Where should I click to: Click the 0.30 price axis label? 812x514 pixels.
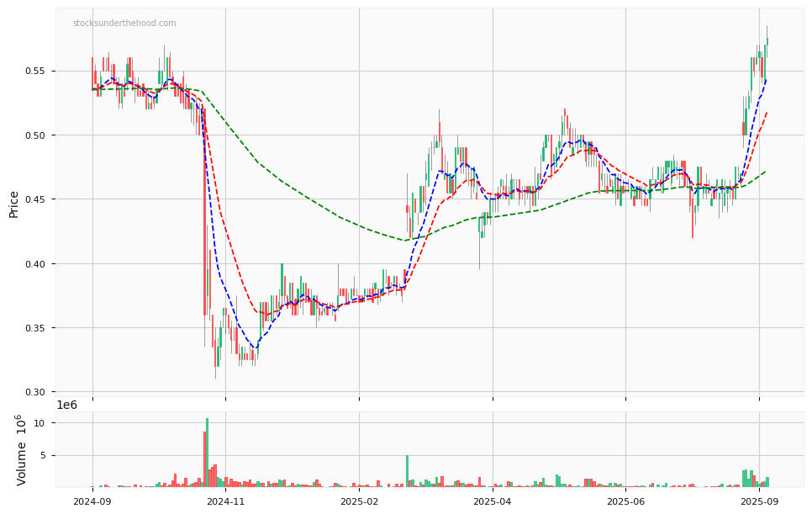click(x=34, y=392)
